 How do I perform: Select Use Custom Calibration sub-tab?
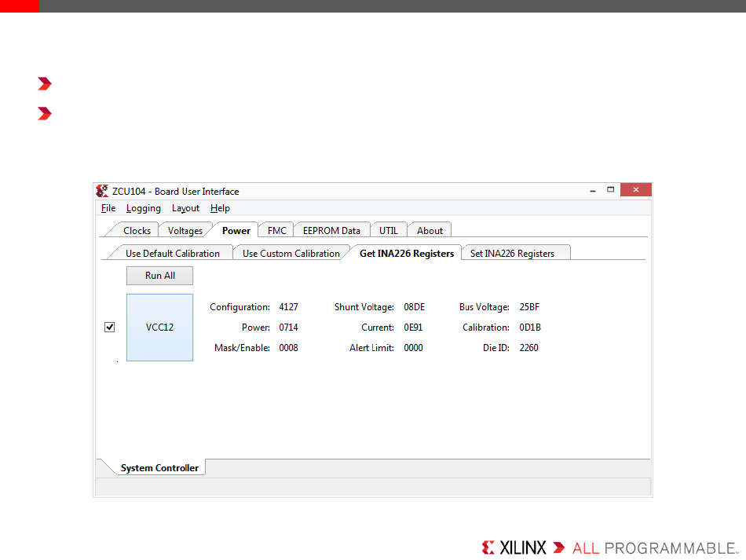(291, 253)
